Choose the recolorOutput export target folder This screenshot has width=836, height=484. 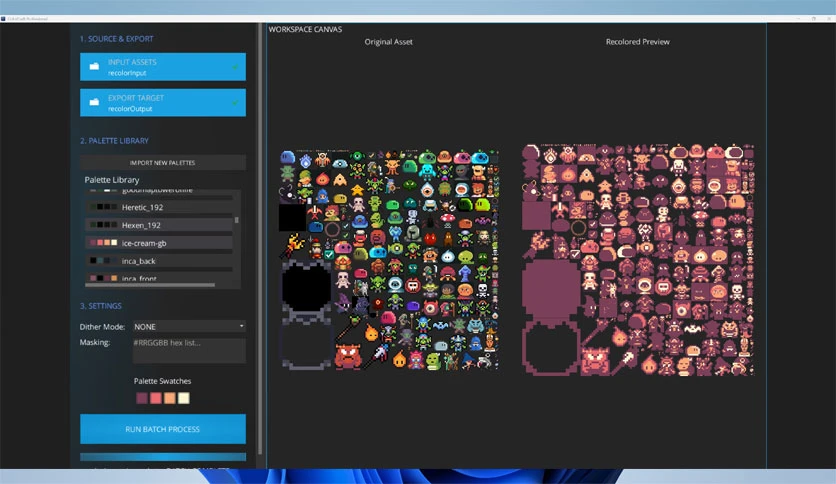[x=163, y=102]
